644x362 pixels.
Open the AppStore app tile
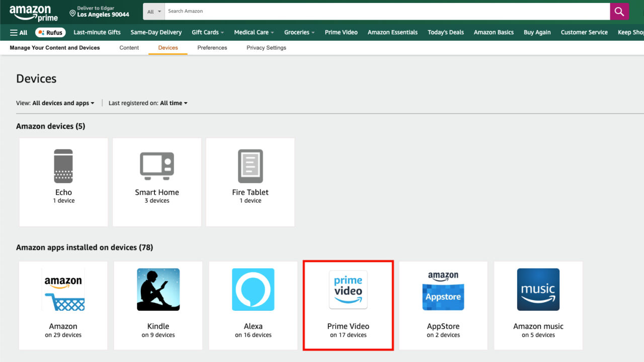point(443,305)
